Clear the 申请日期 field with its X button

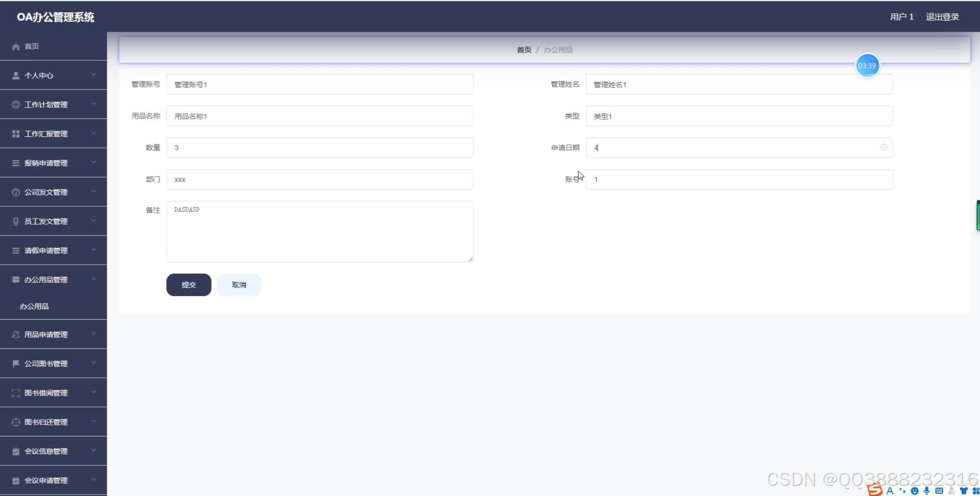tap(883, 147)
